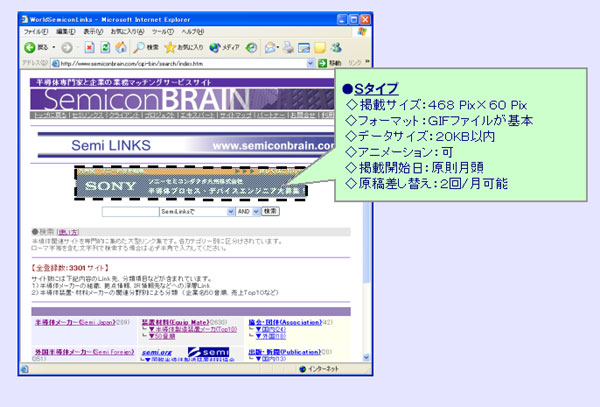The width and height of the screenshot is (600, 407).
Task: Open the 50音順 sub-link
Action: [162, 336]
